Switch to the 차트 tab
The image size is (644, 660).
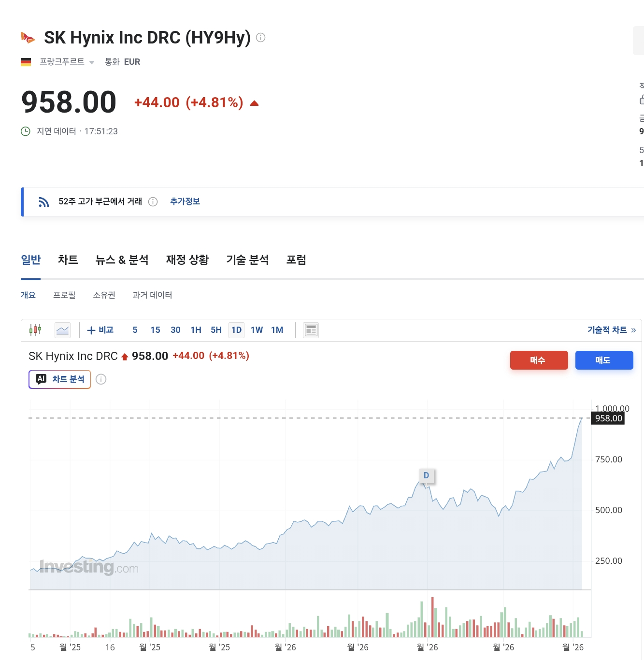68,260
